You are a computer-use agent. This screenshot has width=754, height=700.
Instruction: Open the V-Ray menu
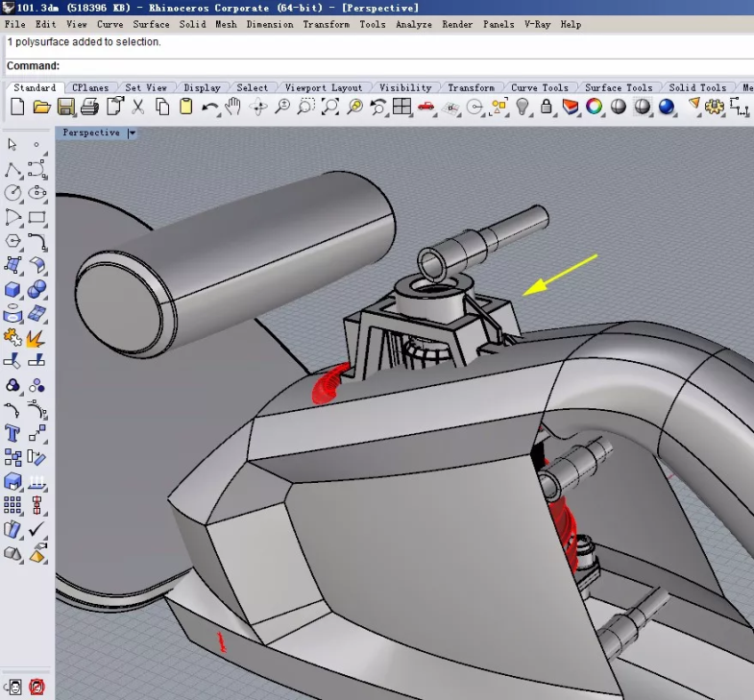click(x=537, y=24)
